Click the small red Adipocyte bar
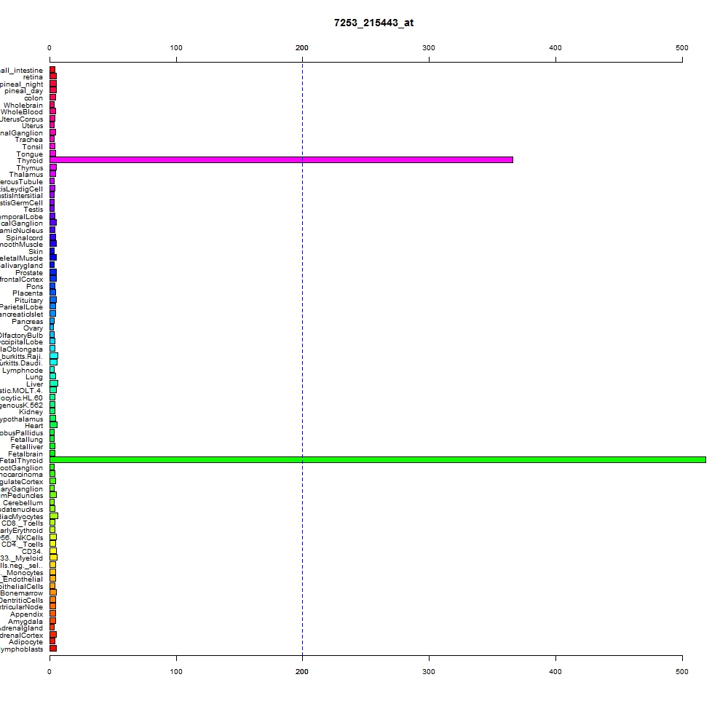Image resolution: width=728 pixels, height=728 pixels. click(x=52, y=641)
